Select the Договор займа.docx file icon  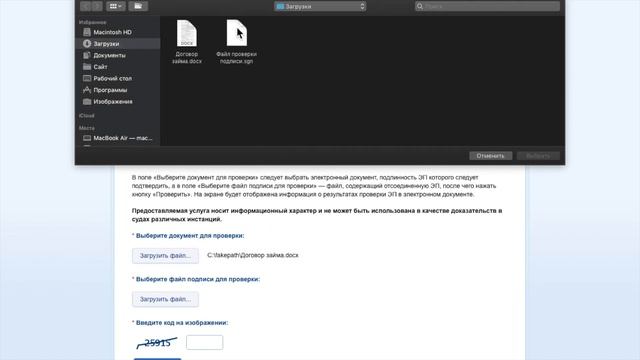click(187, 33)
